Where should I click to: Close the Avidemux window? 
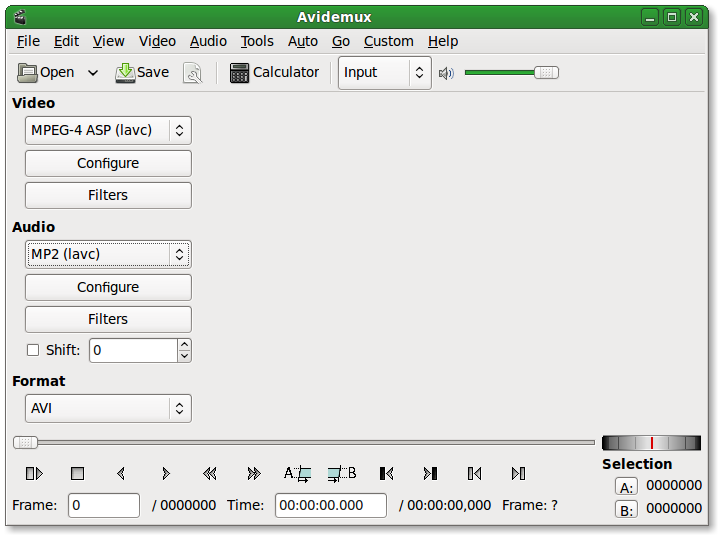tap(694, 17)
